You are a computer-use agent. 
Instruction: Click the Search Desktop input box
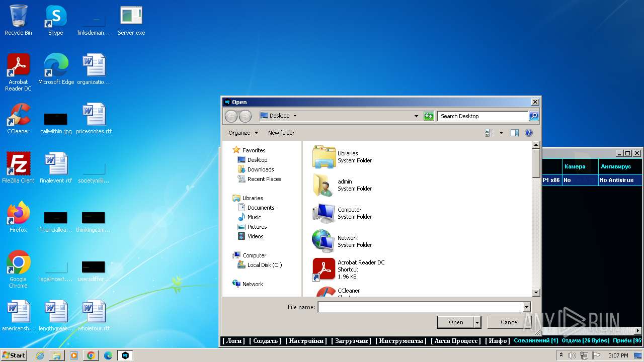click(x=482, y=116)
